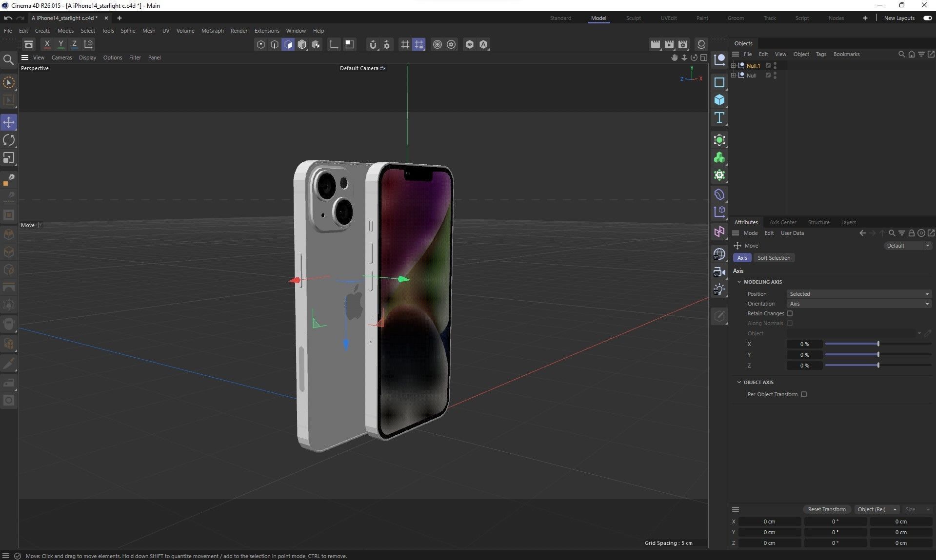Click the Render View clapperboard icon
Viewport: 936px width, 560px height.
pyautogui.click(x=656, y=44)
